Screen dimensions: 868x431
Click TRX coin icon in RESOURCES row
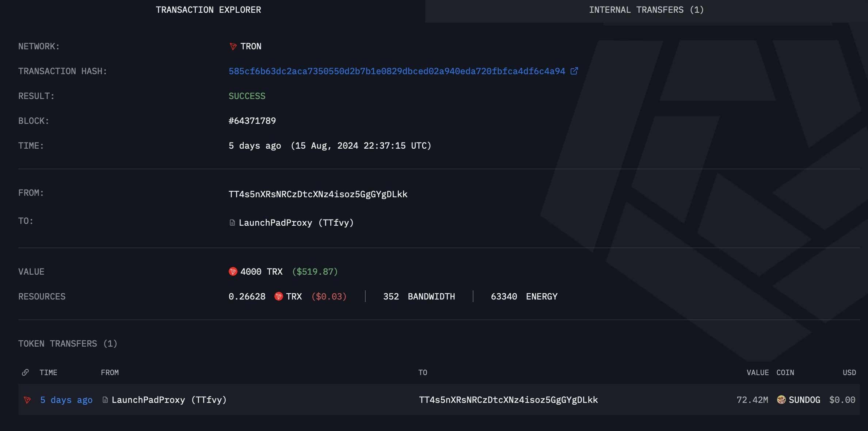[278, 296]
